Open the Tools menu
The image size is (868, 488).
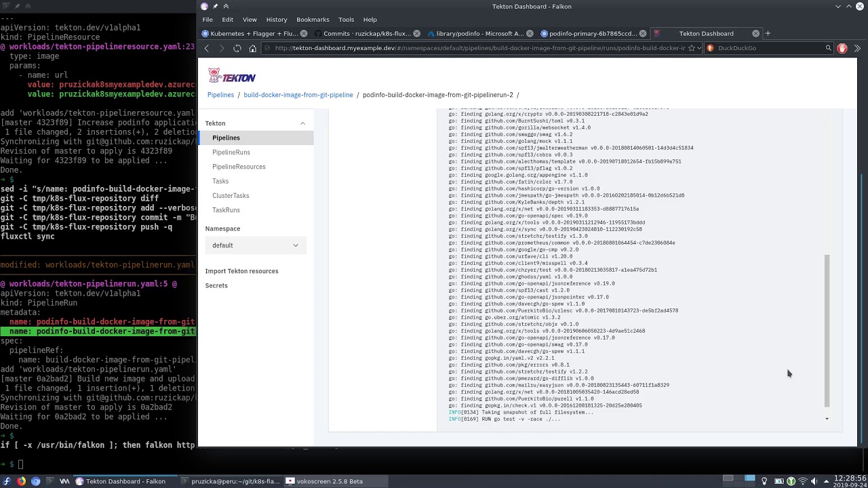(346, 20)
